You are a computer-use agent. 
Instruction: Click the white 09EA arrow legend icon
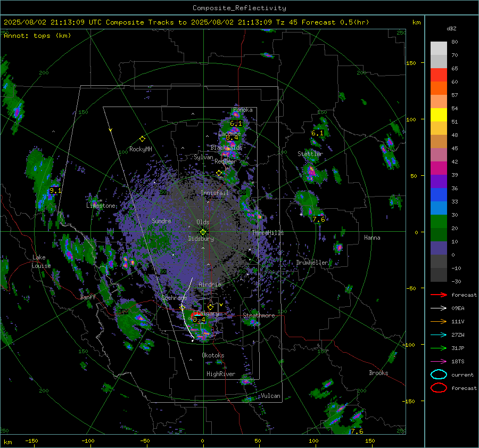coord(439,308)
